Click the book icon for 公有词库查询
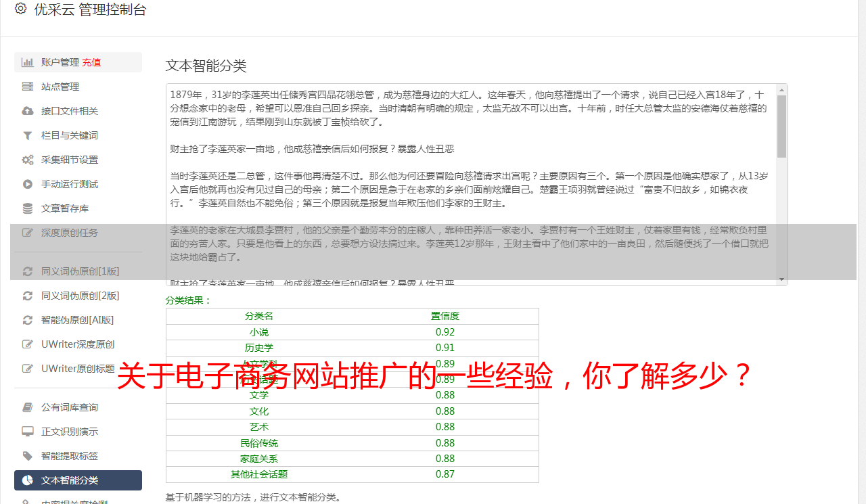Image resolution: width=866 pixels, height=504 pixels. [x=28, y=407]
